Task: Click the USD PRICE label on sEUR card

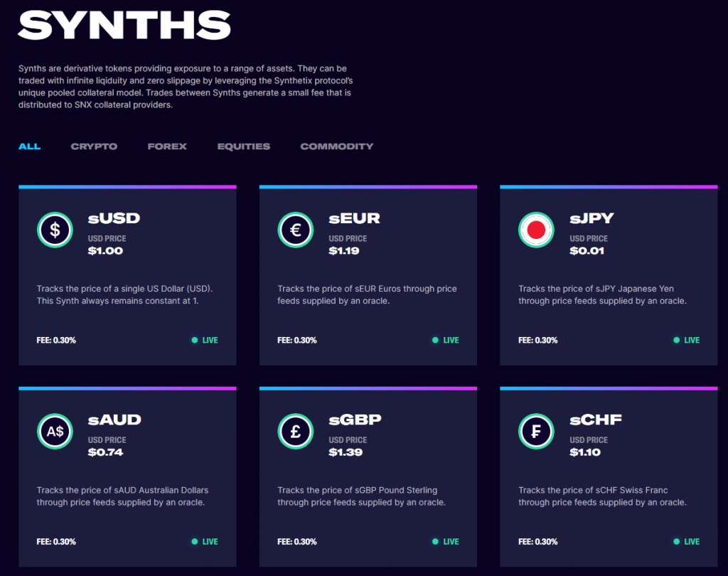Action: tap(348, 238)
